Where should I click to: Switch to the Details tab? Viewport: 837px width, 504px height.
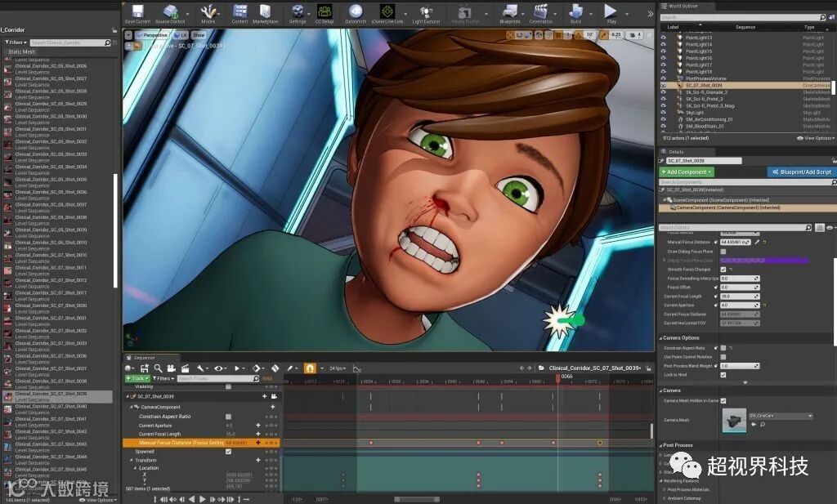pyautogui.click(x=675, y=152)
